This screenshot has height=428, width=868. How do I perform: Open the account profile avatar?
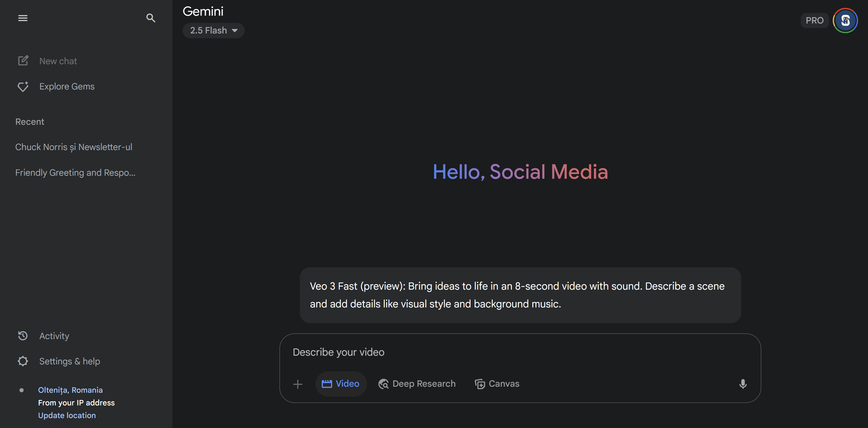845,20
